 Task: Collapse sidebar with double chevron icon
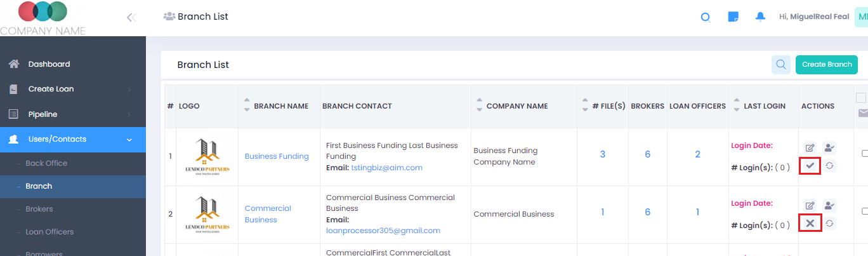point(131,17)
